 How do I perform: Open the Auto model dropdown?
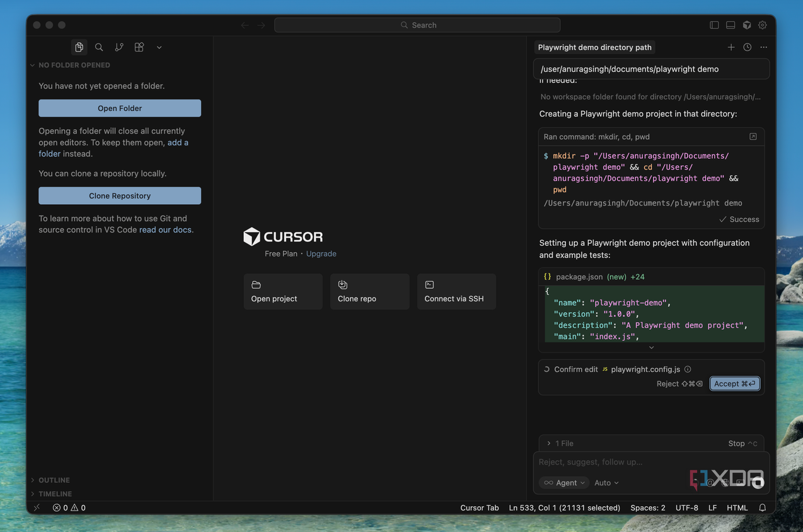tap(606, 483)
